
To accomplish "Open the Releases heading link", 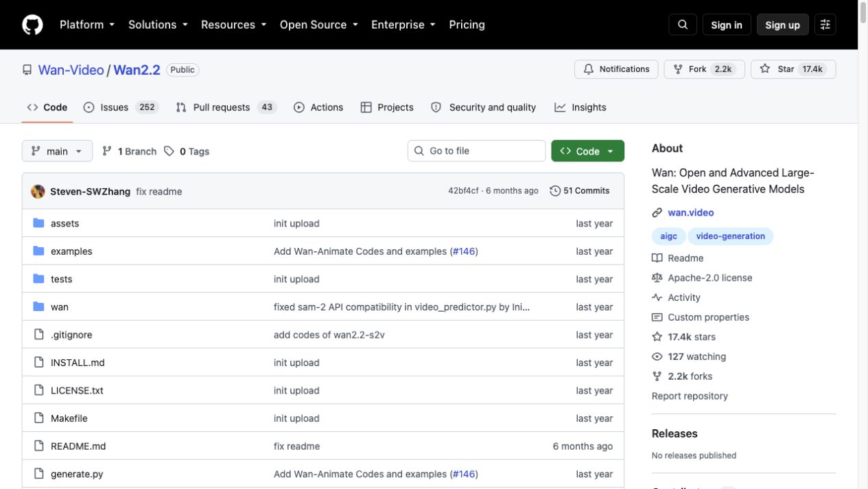I will point(675,433).
